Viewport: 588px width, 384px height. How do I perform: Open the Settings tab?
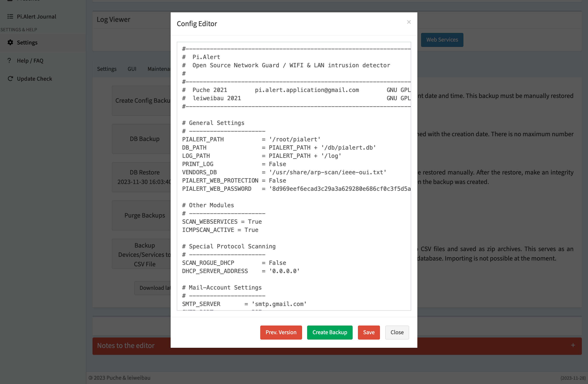point(106,69)
